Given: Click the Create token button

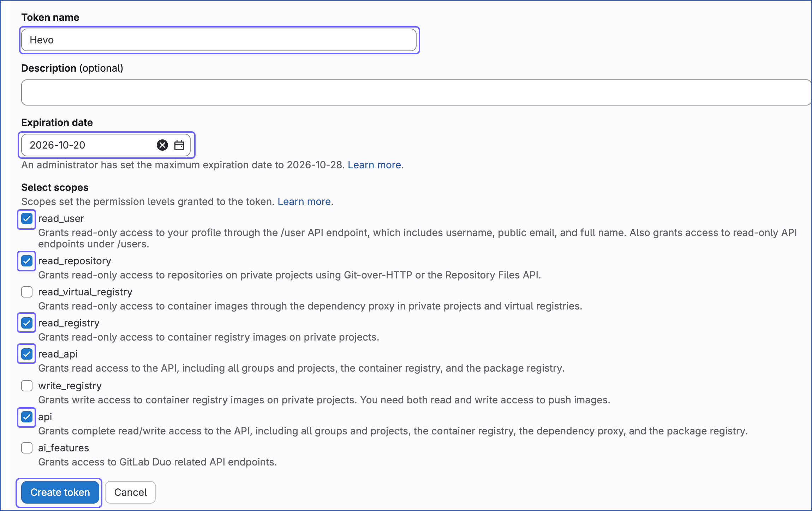Looking at the screenshot, I should [x=60, y=492].
